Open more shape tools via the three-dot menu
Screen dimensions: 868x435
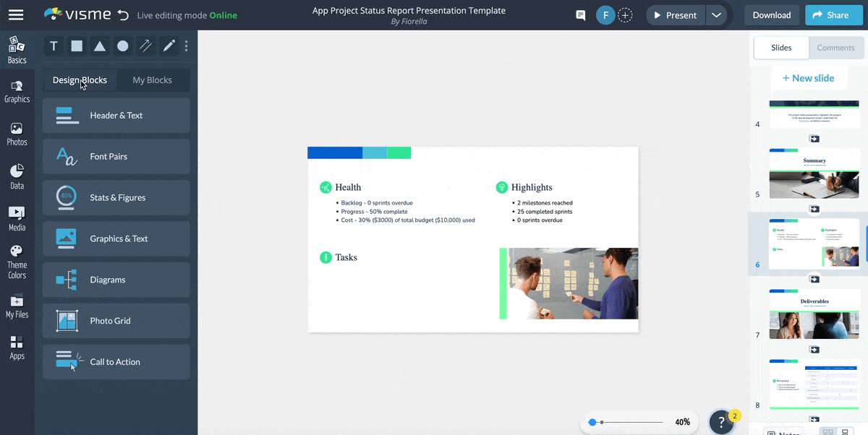186,46
